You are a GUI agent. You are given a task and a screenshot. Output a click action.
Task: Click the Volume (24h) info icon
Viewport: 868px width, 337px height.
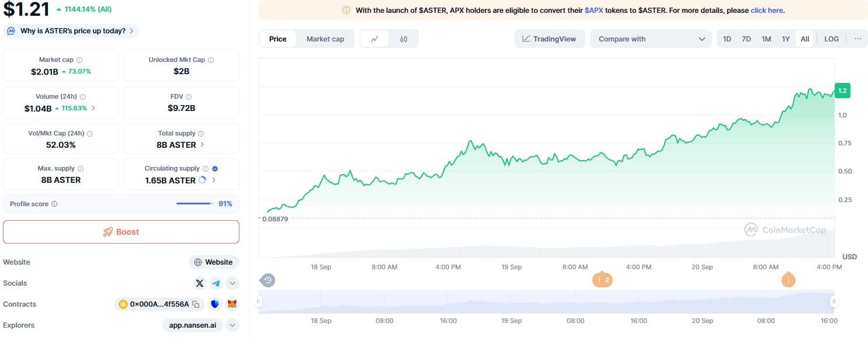pos(83,97)
